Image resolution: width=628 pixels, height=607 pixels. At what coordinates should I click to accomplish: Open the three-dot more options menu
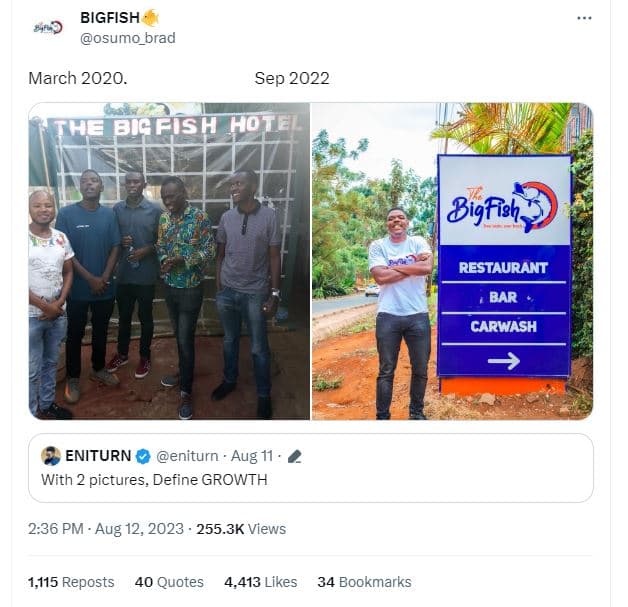(x=584, y=19)
